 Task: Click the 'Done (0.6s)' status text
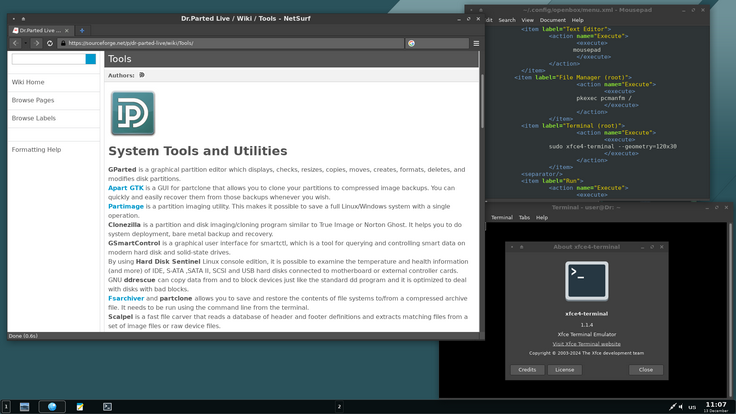click(23, 336)
